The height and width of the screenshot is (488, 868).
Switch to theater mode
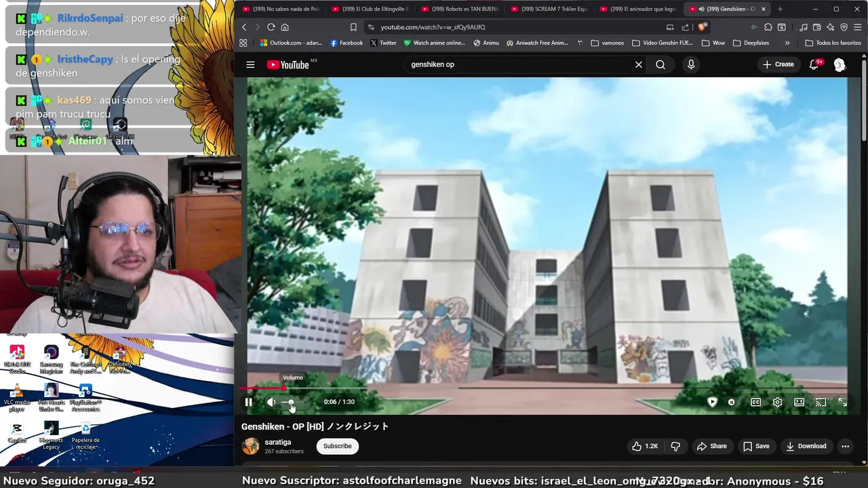[x=800, y=402]
